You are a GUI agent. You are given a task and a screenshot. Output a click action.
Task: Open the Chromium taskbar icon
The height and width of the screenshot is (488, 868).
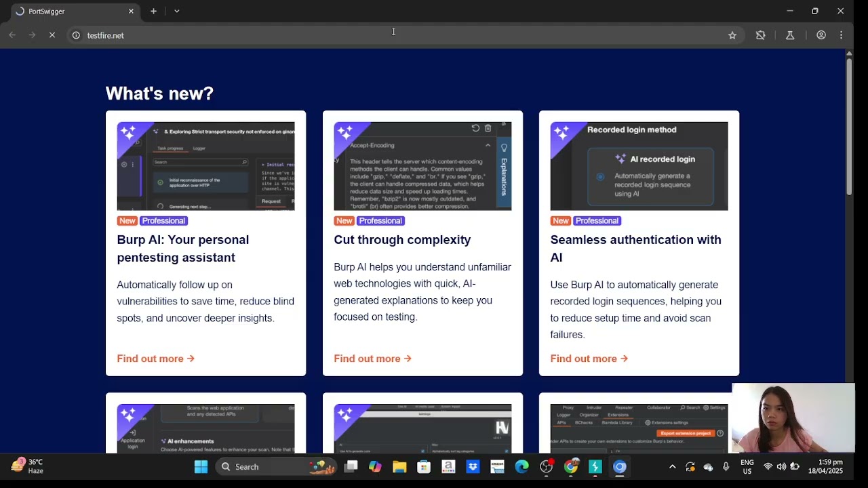coord(620,466)
